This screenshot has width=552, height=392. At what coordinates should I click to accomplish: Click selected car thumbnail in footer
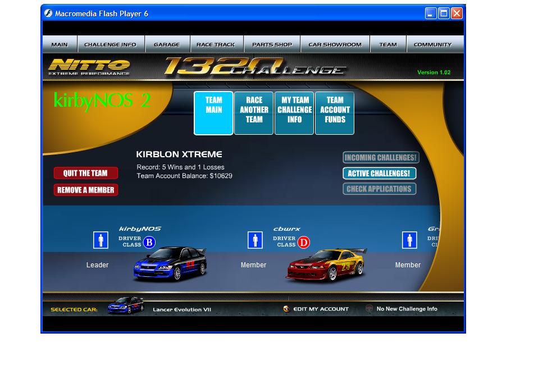click(126, 305)
